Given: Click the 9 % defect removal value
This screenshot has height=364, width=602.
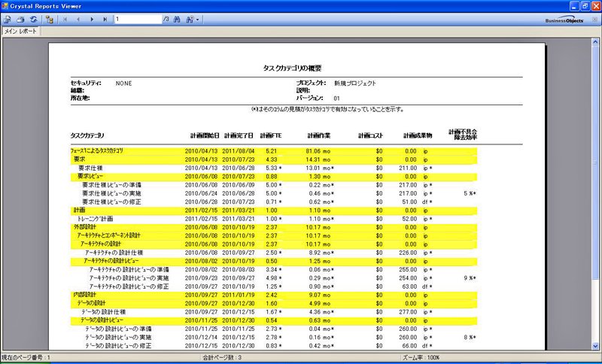Looking at the screenshot, I should pos(470,278).
